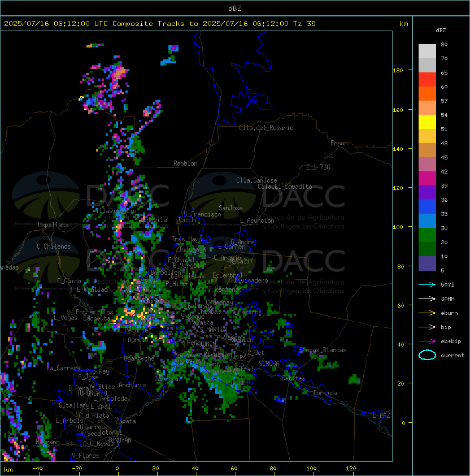Select the tan swatch between 48 and 45 dBZ
This screenshot has width=470, height=476.
click(427, 150)
